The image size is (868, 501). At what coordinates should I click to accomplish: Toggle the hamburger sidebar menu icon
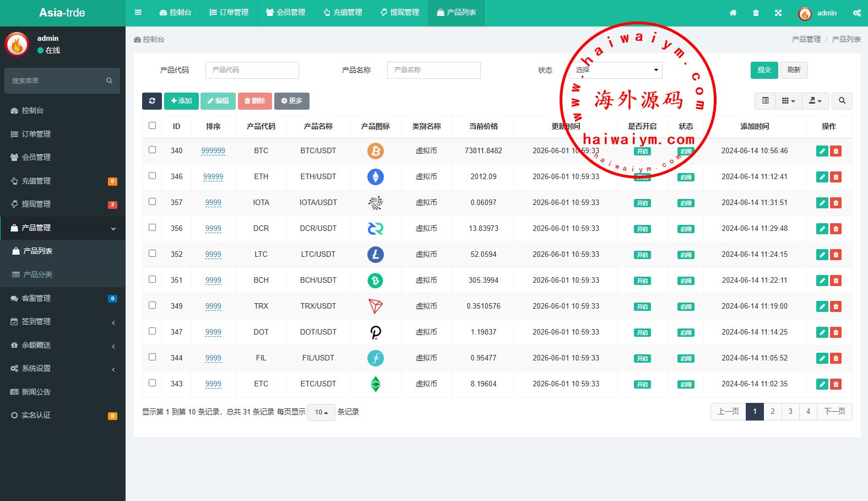coord(138,13)
